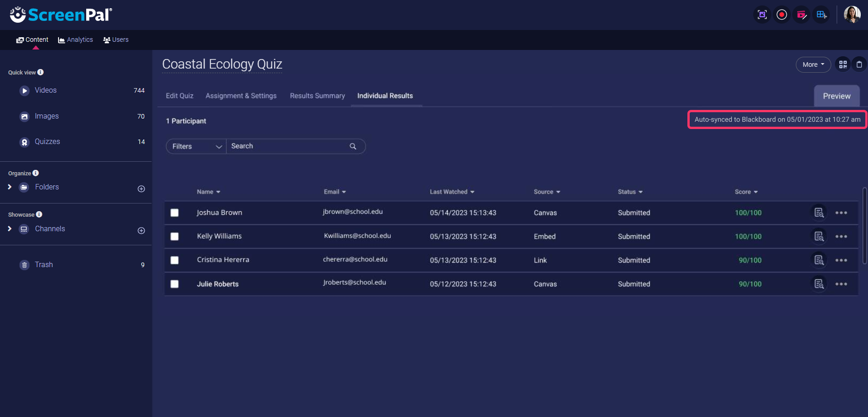Click the Preview button
The height and width of the screenshot is (417, 868).
click(836, 96)
